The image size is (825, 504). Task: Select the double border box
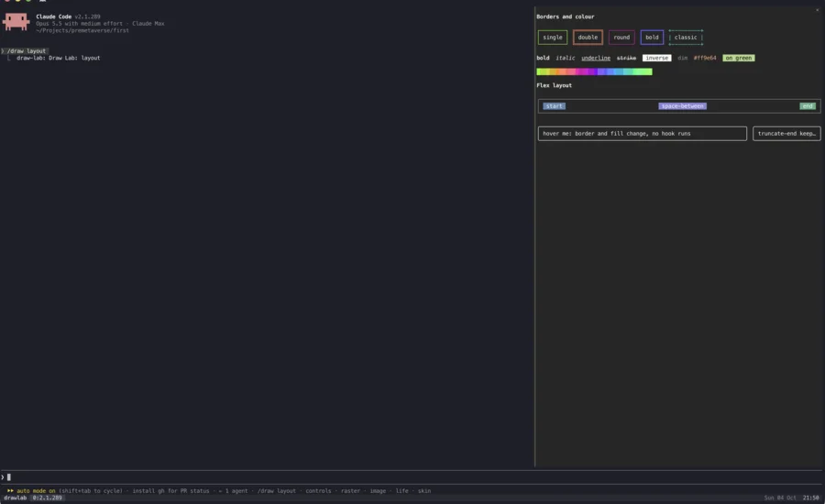click(588, 38)
